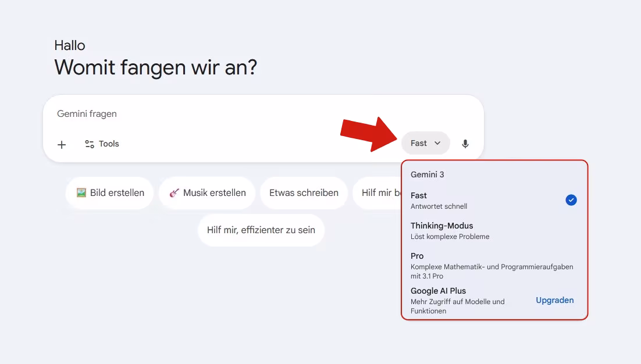Screen dimensions: 641x364
Task: Click the Upgraden link
Action: pyautogui.click(x=555, y=300)
